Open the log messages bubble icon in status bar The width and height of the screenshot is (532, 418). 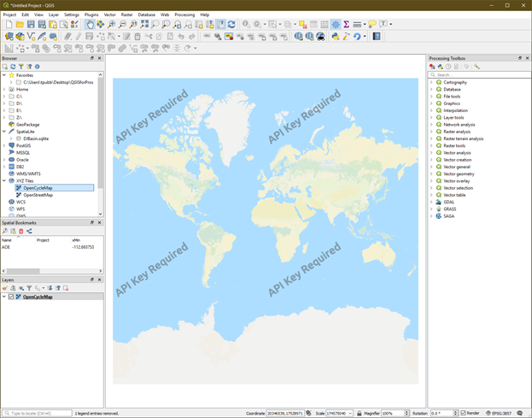(520, 413)
